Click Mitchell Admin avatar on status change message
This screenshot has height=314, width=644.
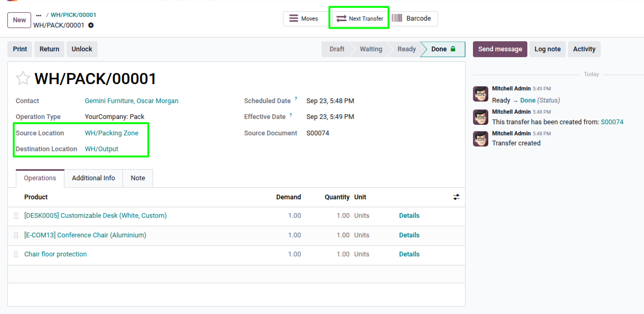pos(480,94)
